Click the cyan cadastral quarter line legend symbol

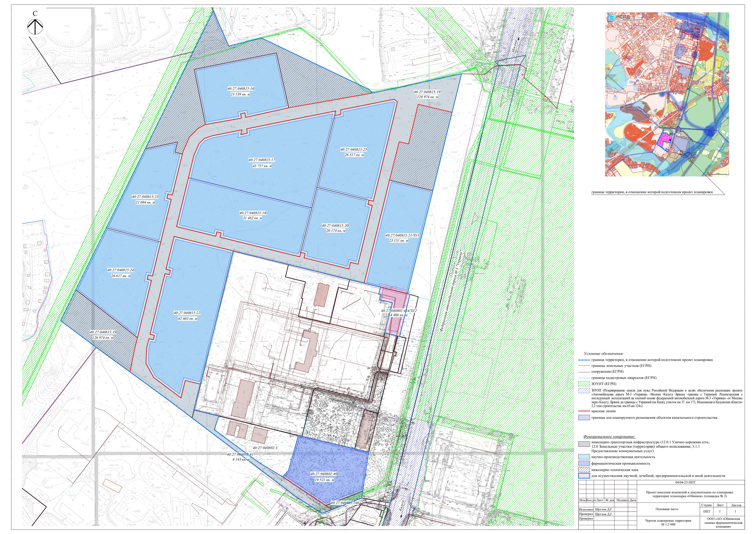[584, 378]
